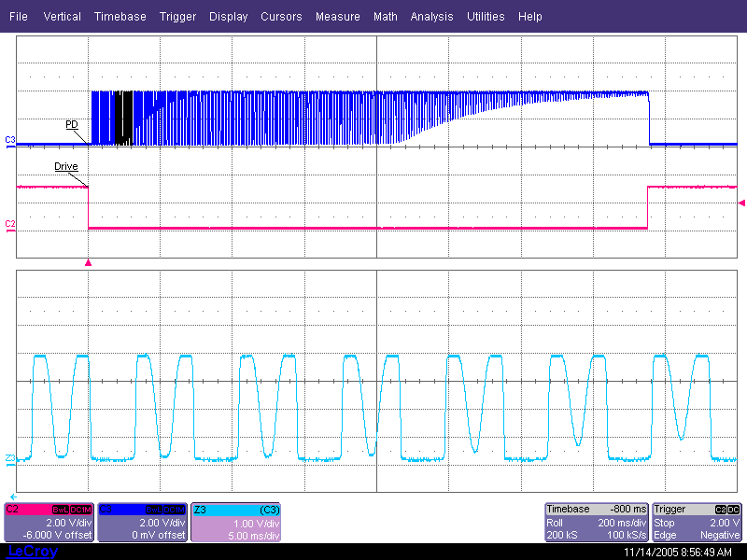The width and height of the screenshot is (747, 560).
Task: Click the date and time readout
Action: click(x=678, y=552)
